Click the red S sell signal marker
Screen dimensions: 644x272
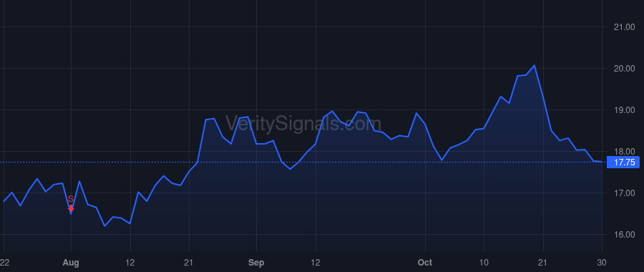(x=71, y=204)
